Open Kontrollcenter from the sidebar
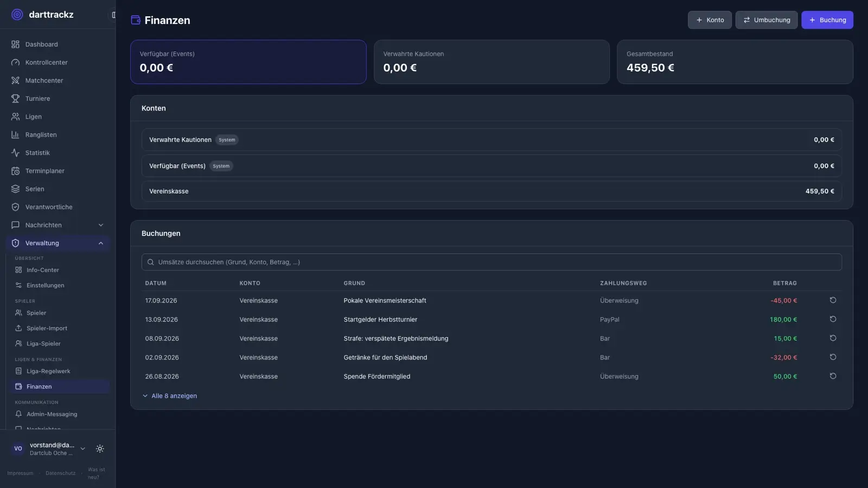The width and height of the screenshot is (868, 488). click(58, 62)
